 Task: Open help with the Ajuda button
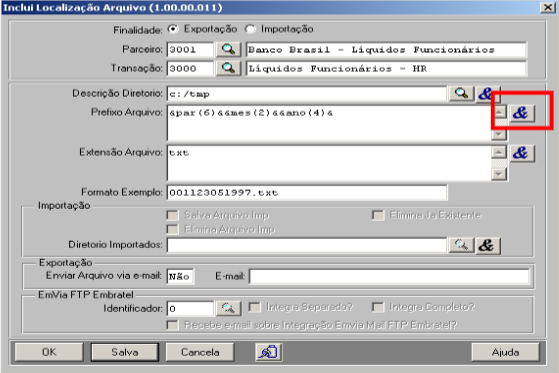point(506,352)
